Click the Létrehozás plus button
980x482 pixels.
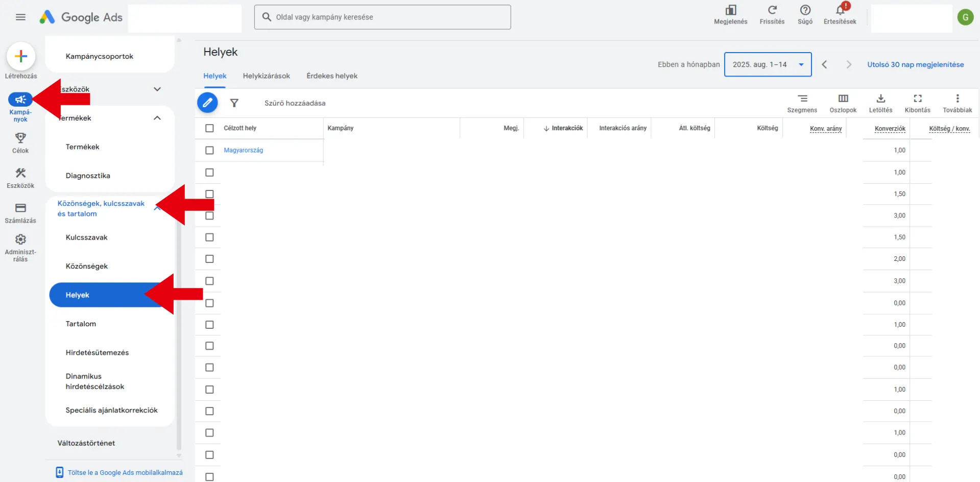click(x=21, y=56)
